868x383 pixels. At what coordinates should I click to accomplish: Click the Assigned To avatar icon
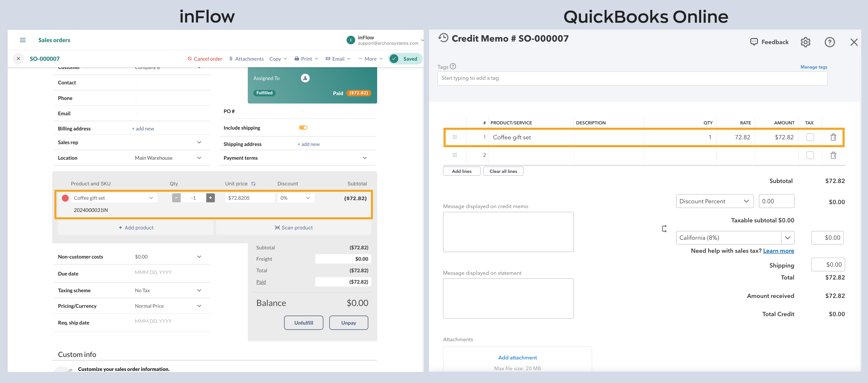point(305,78)
